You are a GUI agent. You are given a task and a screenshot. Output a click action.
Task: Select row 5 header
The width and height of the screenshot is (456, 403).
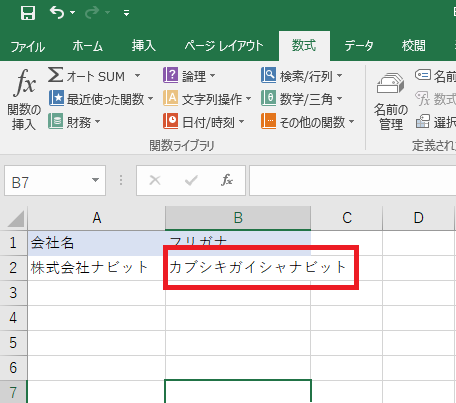[13, 343]
